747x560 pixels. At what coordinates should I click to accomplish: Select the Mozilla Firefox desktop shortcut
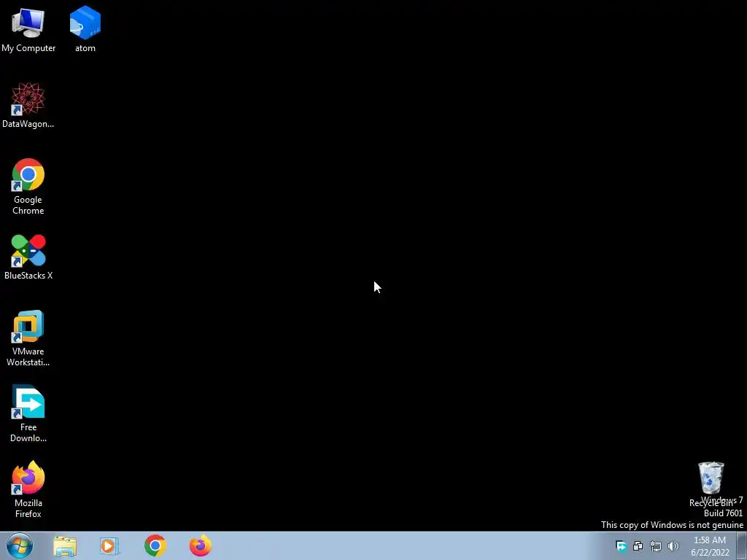pyautogui.click(x=28, y=489)
